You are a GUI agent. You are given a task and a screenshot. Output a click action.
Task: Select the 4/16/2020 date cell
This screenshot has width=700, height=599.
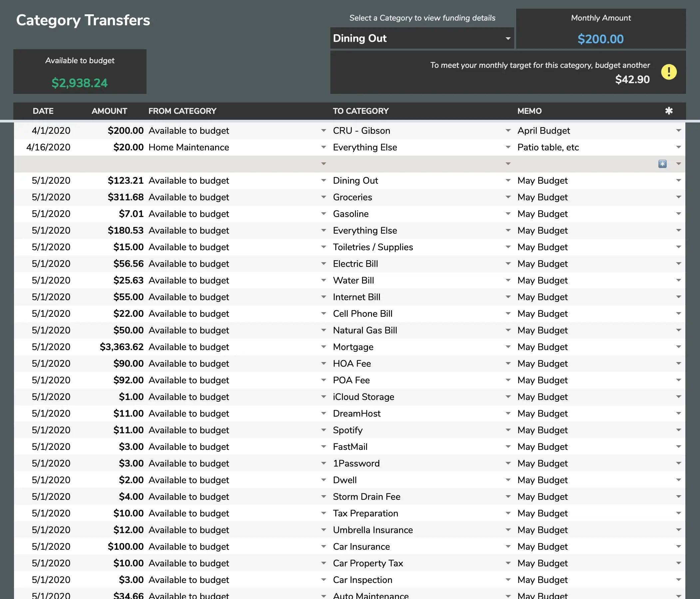[43, 147]
